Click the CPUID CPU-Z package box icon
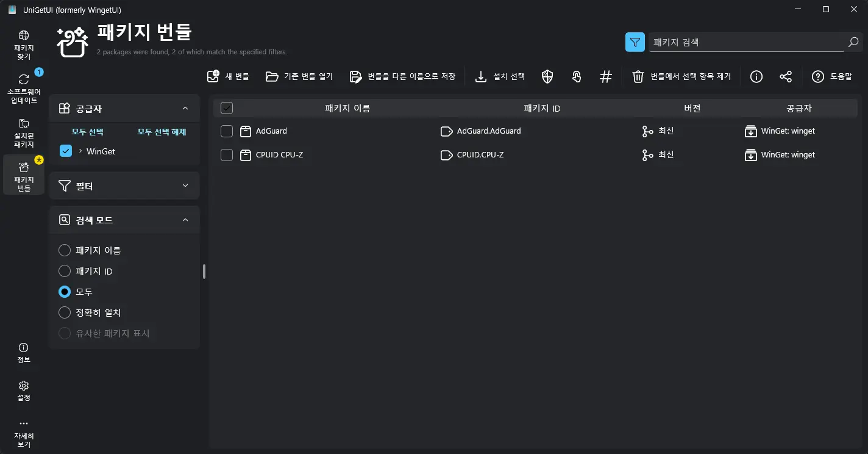This screenshot has width=868, height=454. [246, 155]
